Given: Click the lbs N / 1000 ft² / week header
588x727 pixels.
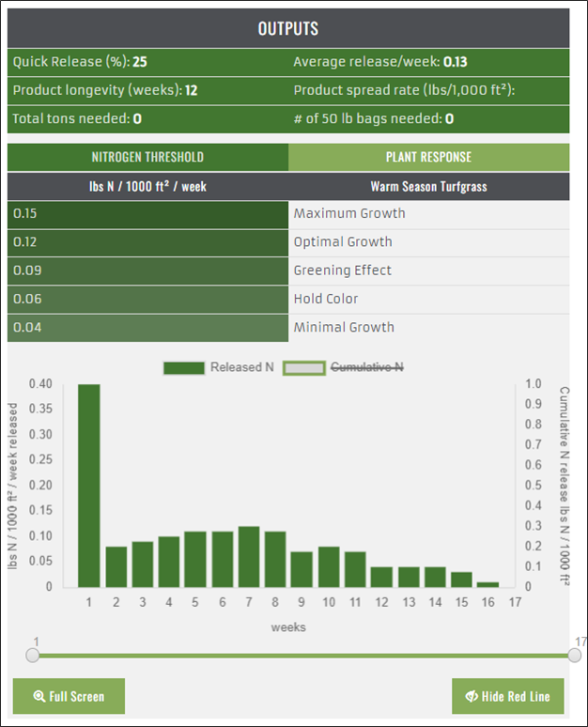Looking at the screenshot, I should (147, 186).
